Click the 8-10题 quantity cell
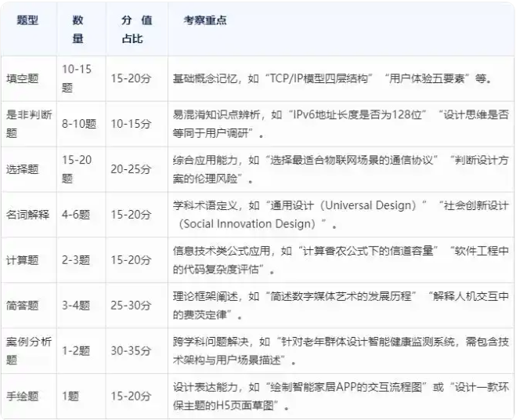The image size is (516, 420). (78, 123)
